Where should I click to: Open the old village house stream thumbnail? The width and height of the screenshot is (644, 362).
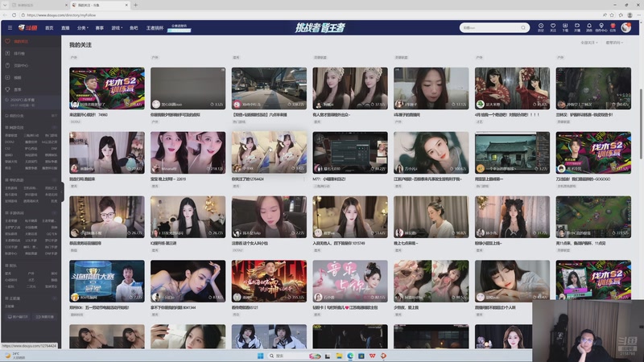click(512, 153)
